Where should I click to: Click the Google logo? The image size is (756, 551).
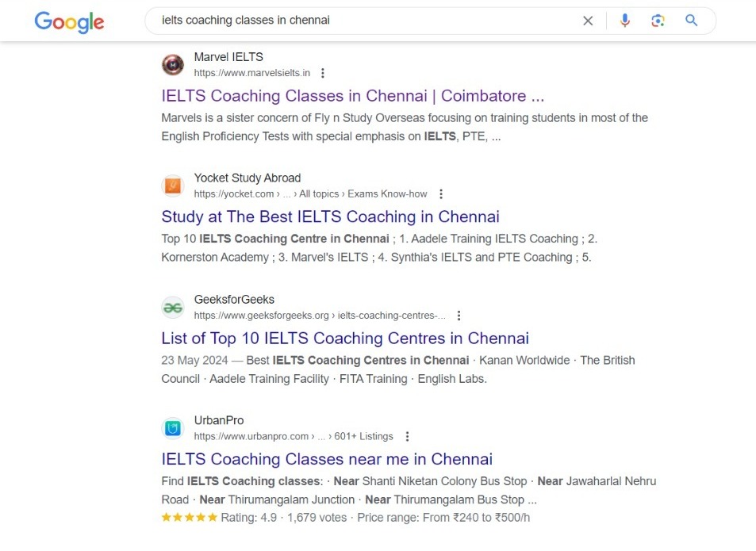point(69,21)
